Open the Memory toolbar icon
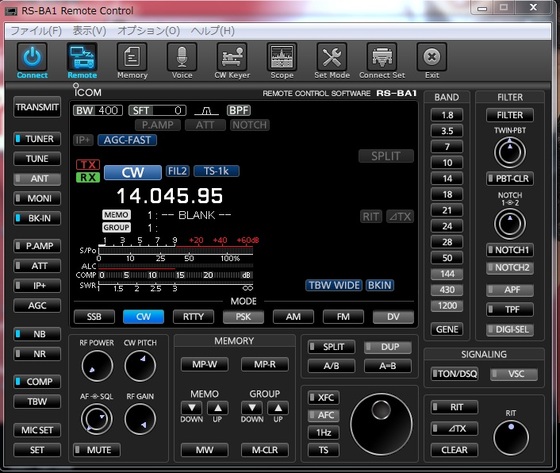This screenshot has width=560, height=473. (x=132, y=57)
